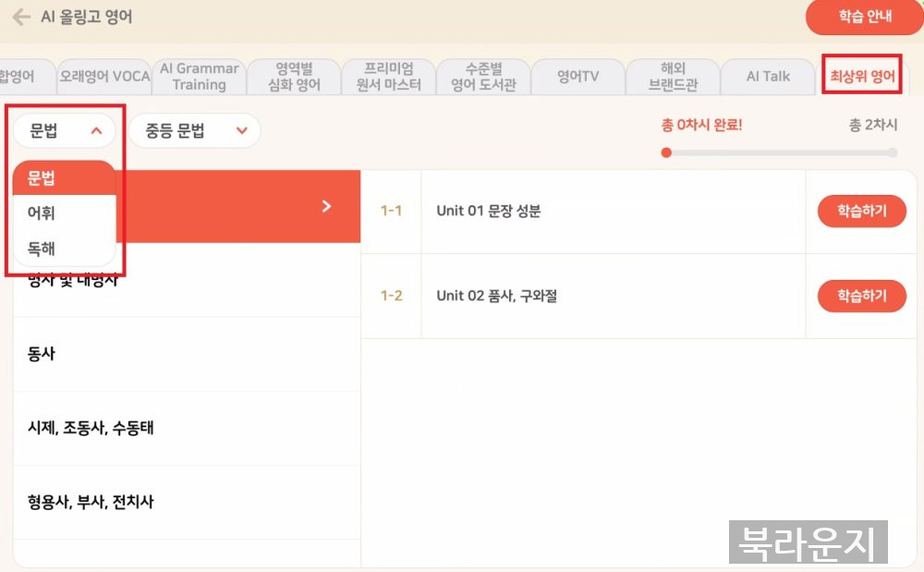Open the AI Grammar Training tab
The width and height of the screenshot is (924, 572).
tap(199, 77)
